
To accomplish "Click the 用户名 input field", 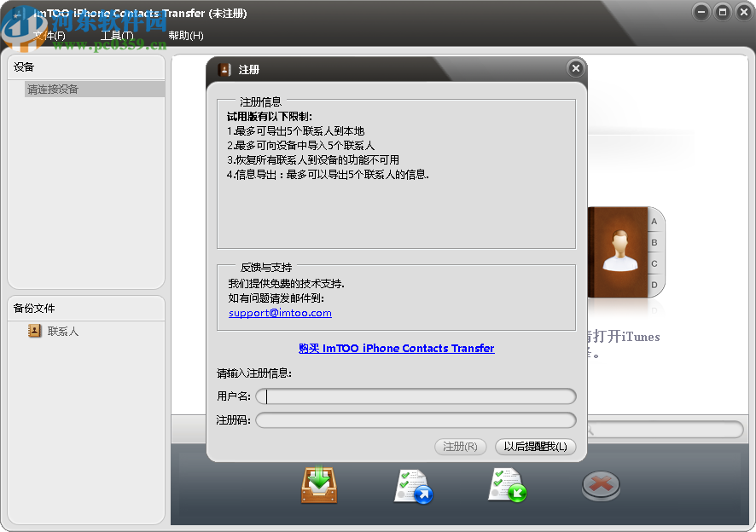I will pyautogui.click(x=416, y=396).
